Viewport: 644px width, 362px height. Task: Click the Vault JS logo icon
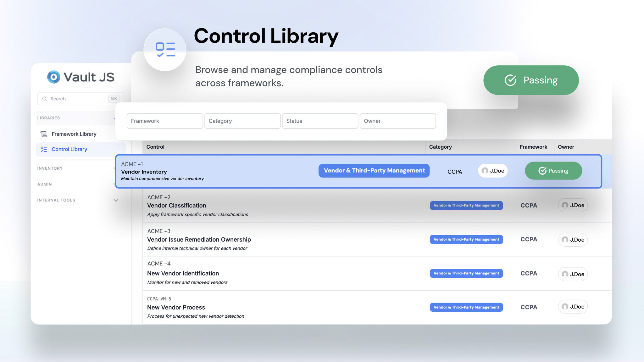point(53,77)
